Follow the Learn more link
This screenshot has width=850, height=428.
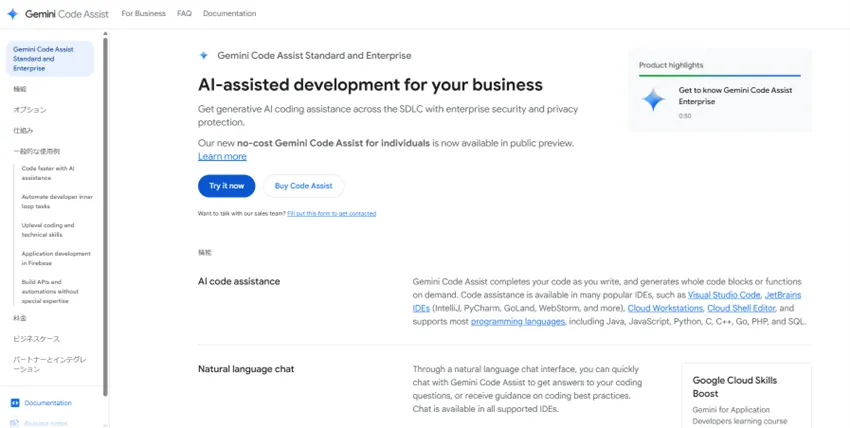[222, 157]
